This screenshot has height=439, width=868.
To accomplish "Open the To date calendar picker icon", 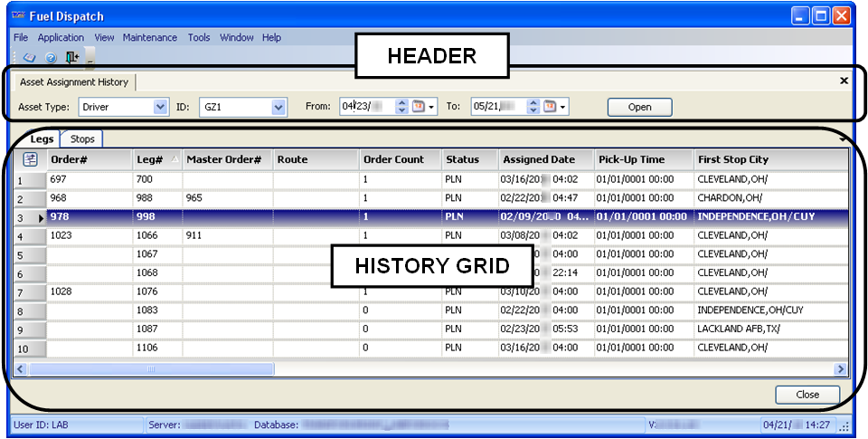I will click(x=549, y=107).
